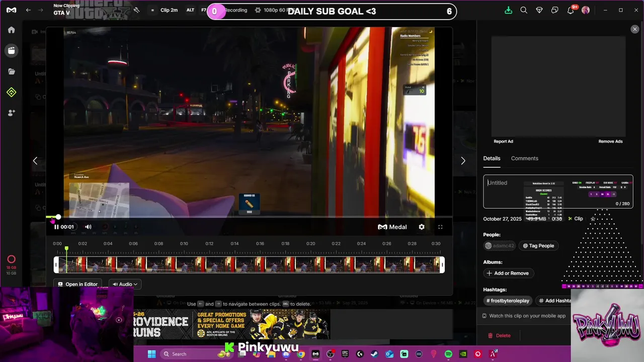Click the Untitled title input field

coord(558,192)
